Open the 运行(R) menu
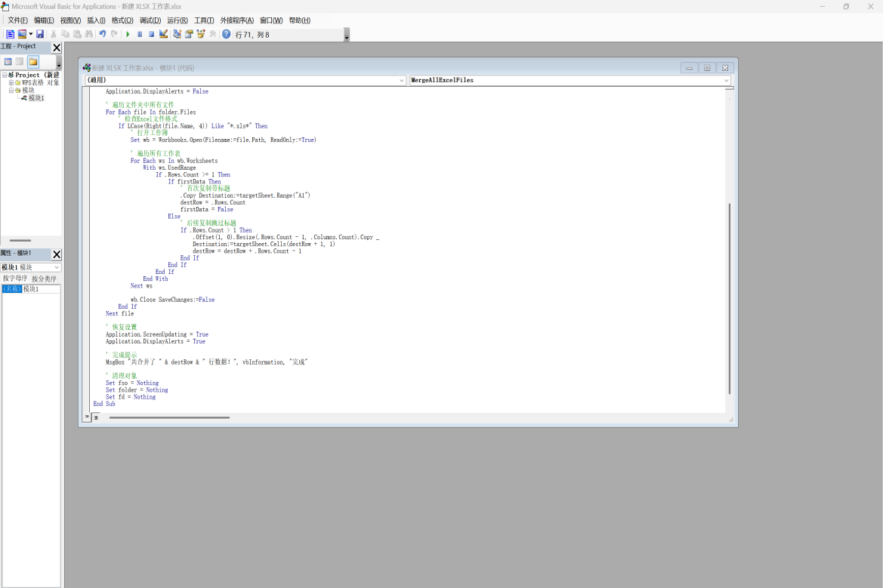The image size is (883, 588). coord(177,20)
